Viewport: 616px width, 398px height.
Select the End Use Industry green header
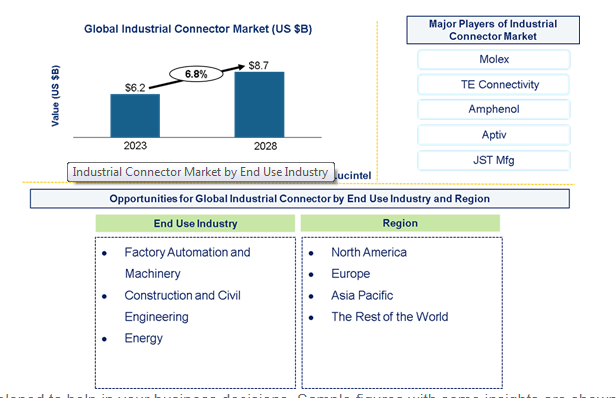195,223
